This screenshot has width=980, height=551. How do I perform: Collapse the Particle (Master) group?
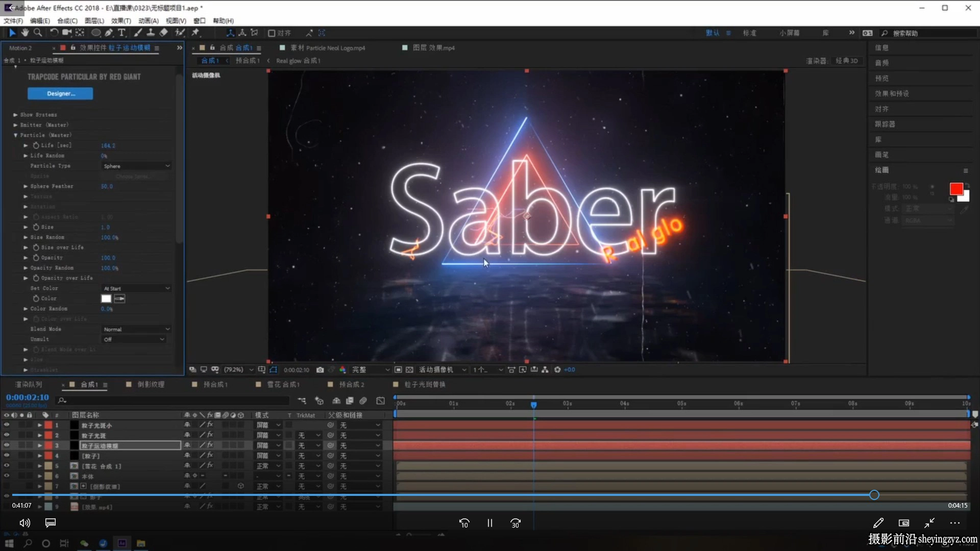[x=15, y=135]
